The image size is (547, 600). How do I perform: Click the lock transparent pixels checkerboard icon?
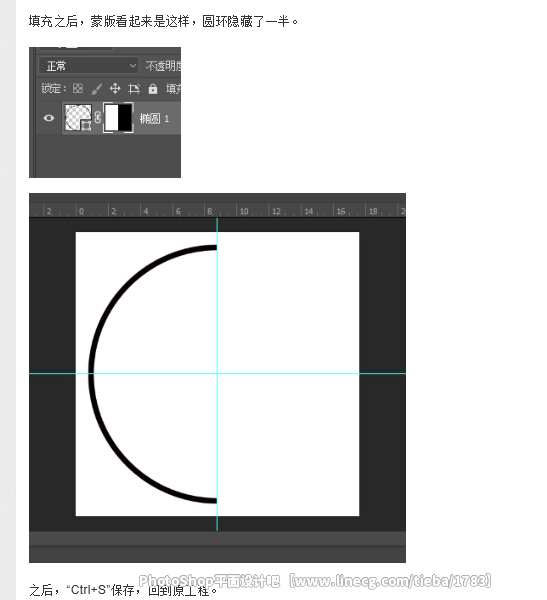[x=78, y=89]
